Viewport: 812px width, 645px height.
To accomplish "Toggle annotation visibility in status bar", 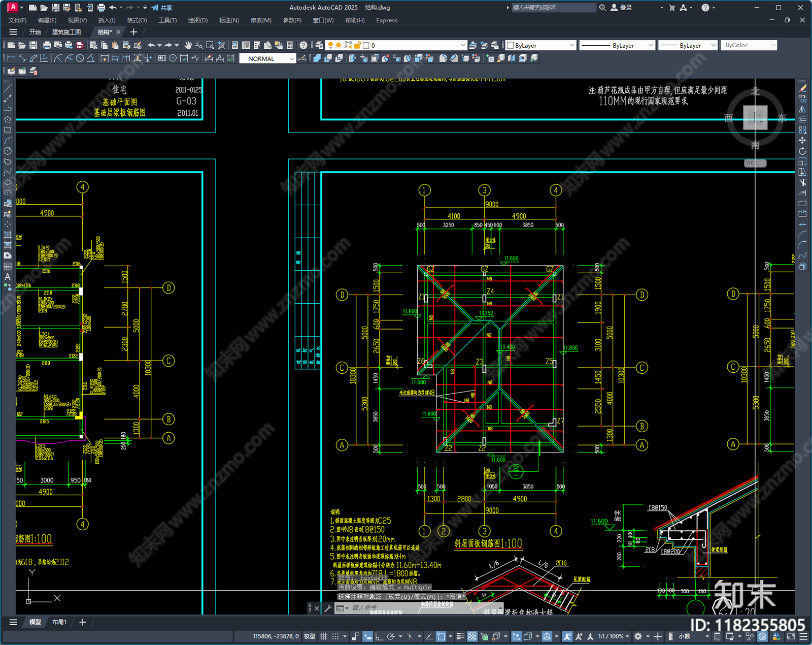I will point(567,636).
